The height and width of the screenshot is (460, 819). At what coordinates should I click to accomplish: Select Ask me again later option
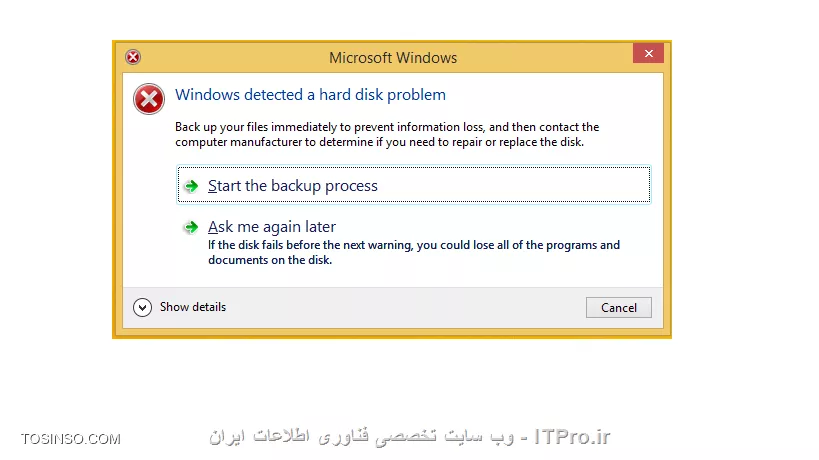coord(272,227)
